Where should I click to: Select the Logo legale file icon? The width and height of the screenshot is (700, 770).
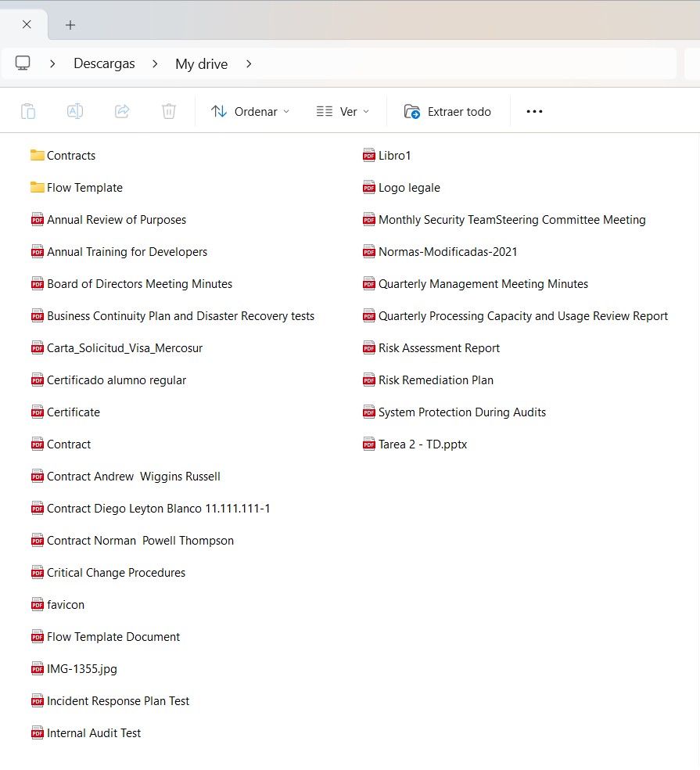tap(369, 187)
